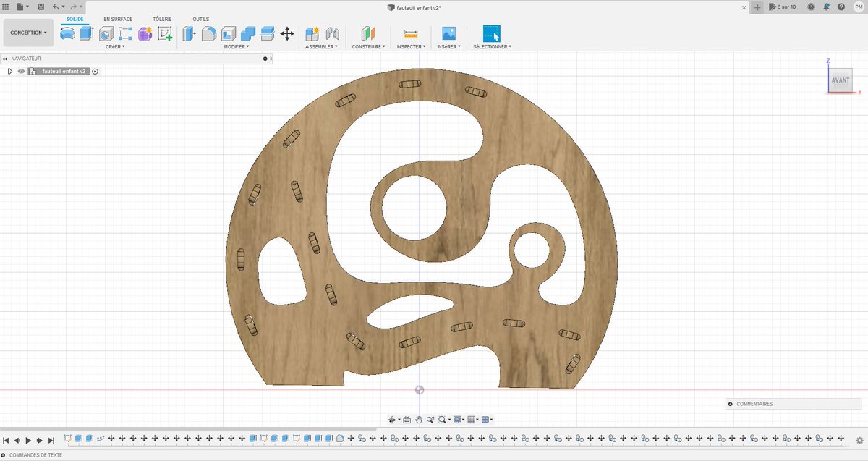Click the Joint icon in Assembler

pos(333,33)
